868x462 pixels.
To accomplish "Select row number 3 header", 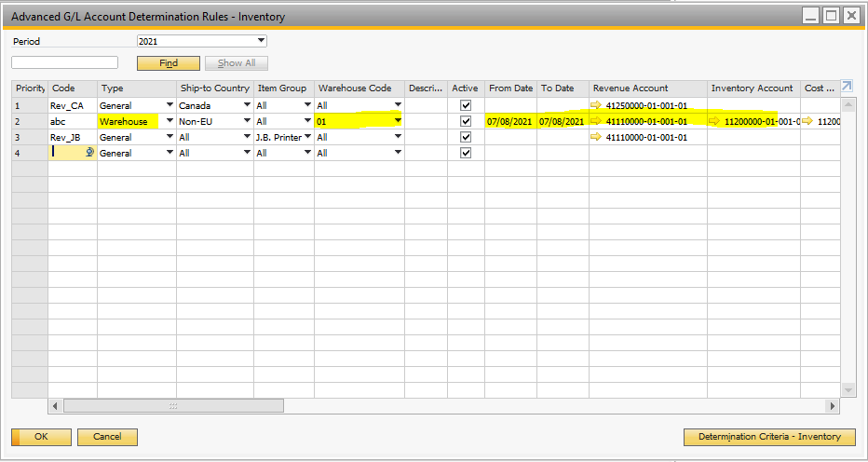I will tap(30, 137).
